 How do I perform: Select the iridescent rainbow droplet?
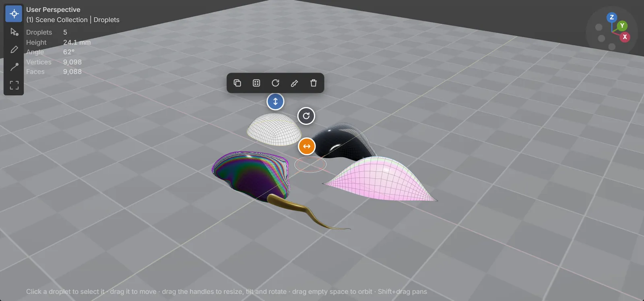coord(252,174)
